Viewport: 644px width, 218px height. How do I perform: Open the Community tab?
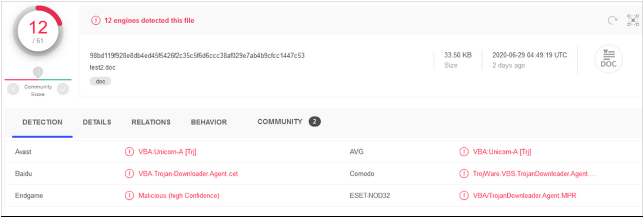point(280,122)
